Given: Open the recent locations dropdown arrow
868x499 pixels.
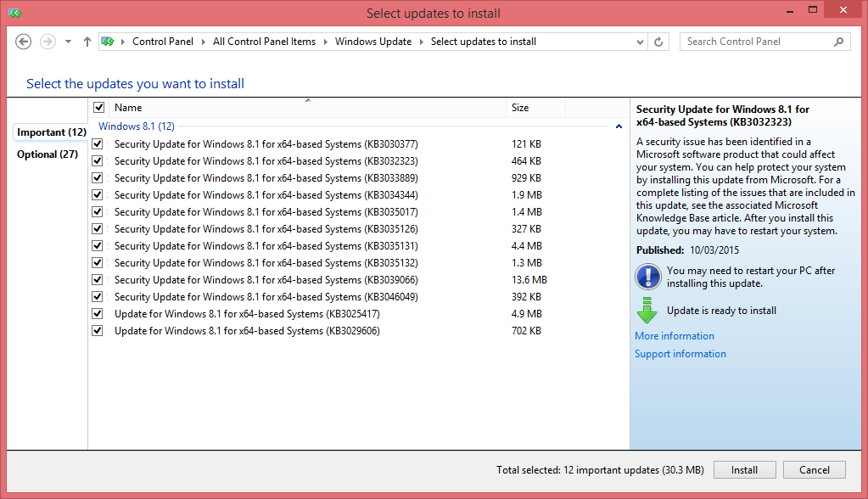Looking at the screenshot, I should tap(68, 42).
